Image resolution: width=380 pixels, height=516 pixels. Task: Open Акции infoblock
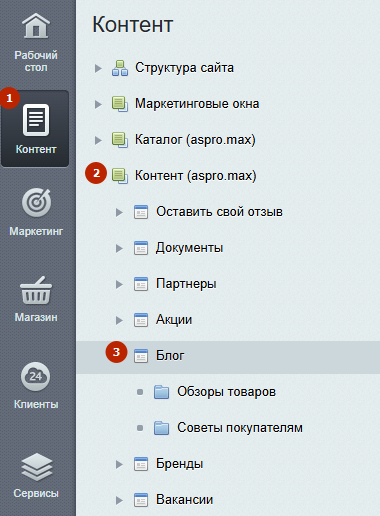174,320
